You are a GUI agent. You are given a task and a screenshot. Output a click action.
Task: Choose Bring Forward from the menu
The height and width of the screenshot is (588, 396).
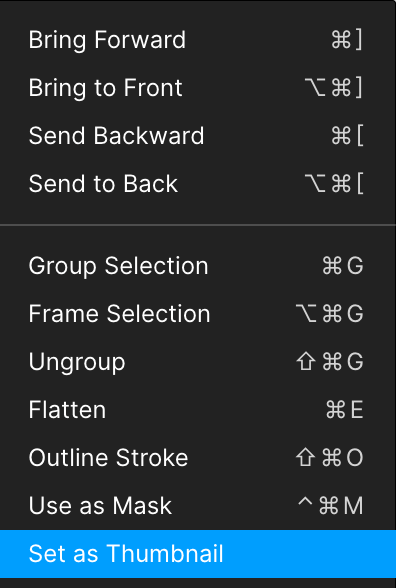[198, 40]
